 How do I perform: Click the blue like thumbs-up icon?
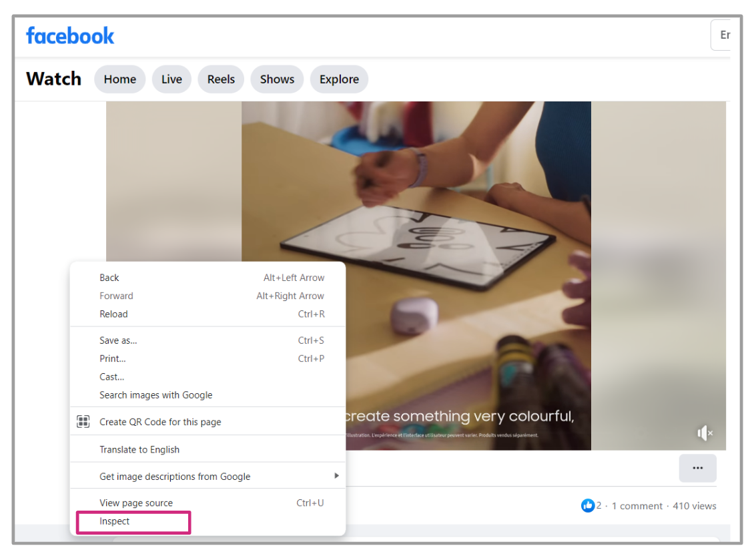[x=587, y=506]
